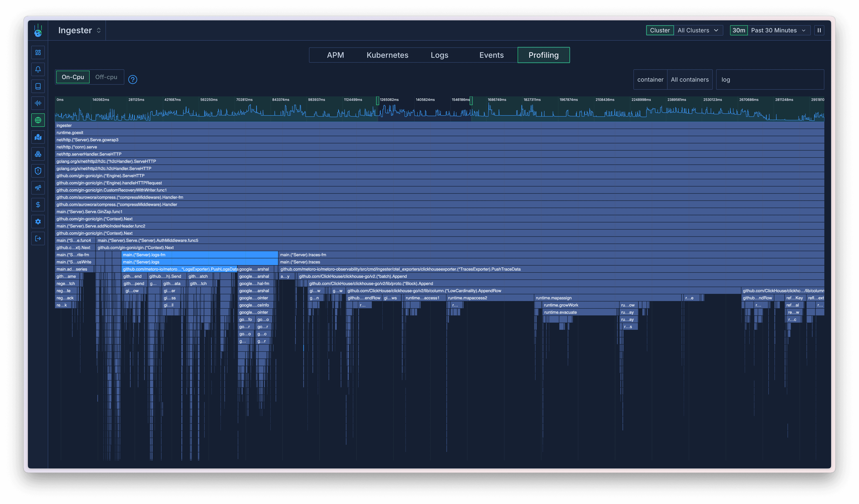Select net/http.serverHandler.ServeHTTP frame
The width and height of the screenshot is (859, 504).
(439, 154)
